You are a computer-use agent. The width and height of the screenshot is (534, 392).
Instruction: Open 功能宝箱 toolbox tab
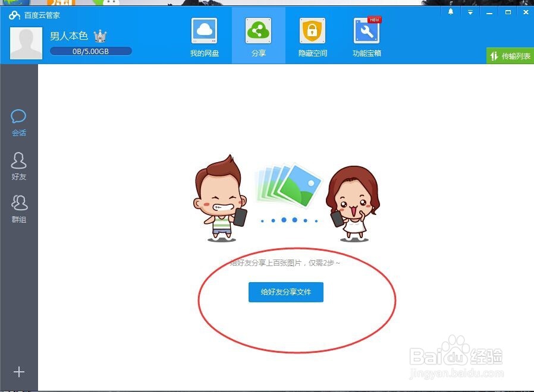(367, 37)
